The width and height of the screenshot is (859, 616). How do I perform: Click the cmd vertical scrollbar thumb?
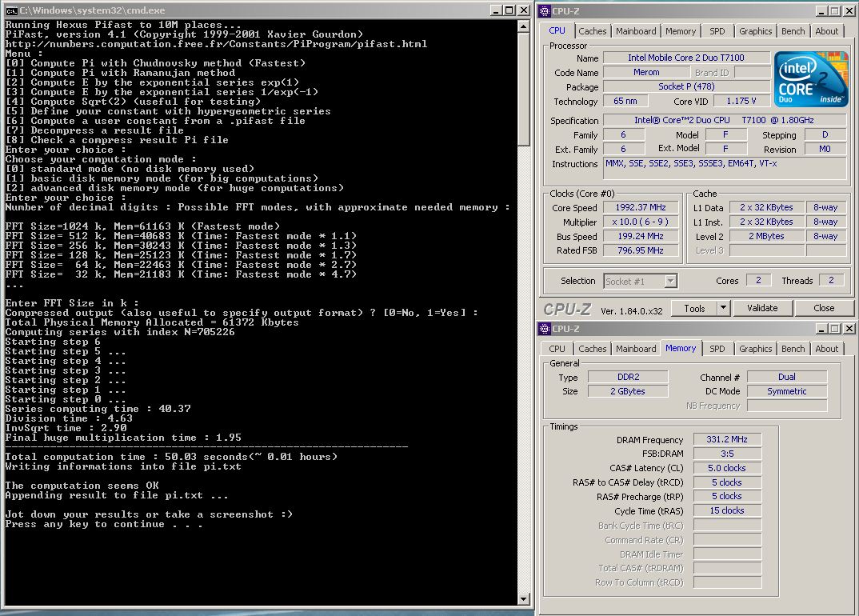(523, 90)
